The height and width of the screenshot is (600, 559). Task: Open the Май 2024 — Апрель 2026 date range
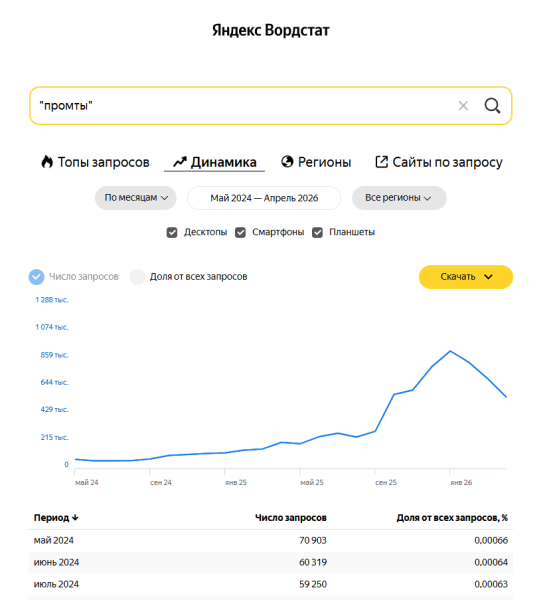264,198
